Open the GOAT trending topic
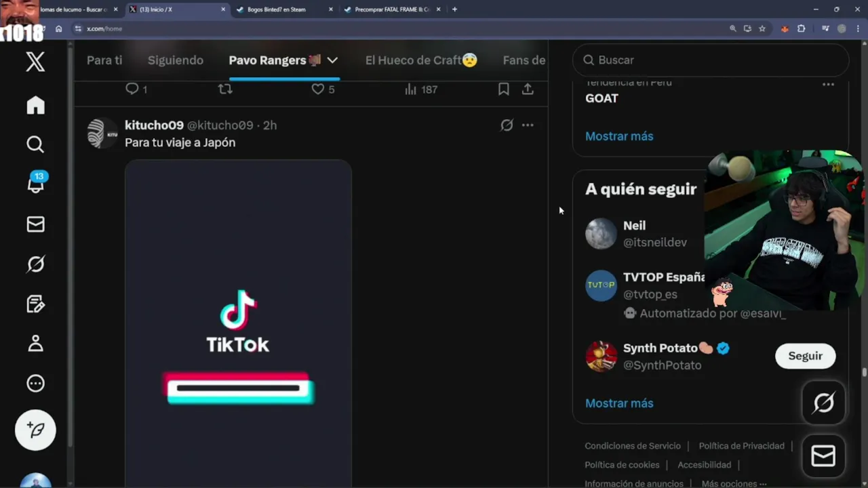Screen dimensions: 868x488 (601, 98)
